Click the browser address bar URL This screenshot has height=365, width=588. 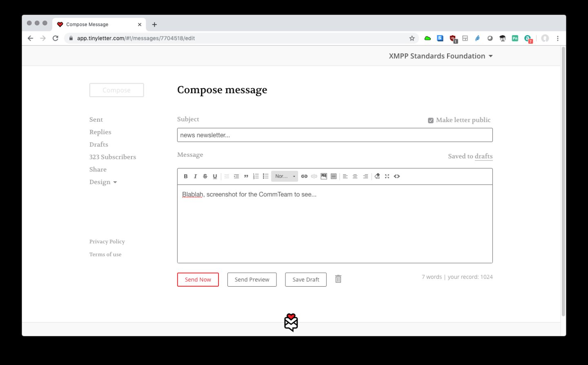coord(136,38)
